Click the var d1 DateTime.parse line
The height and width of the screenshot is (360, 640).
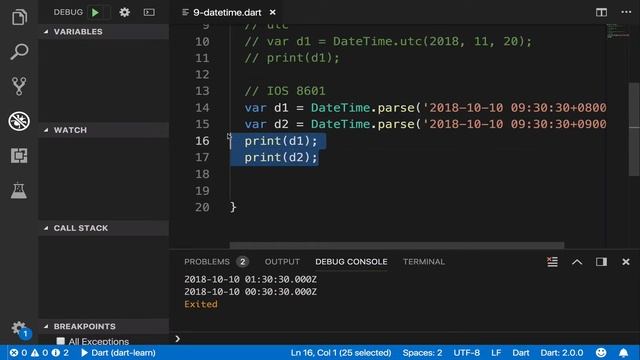tap(425, 108)
